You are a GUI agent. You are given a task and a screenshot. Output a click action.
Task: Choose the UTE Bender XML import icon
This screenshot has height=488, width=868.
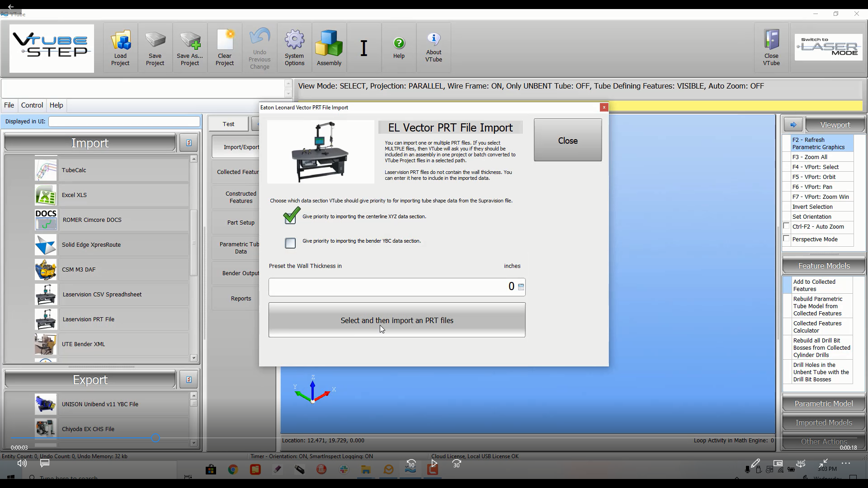46,344
